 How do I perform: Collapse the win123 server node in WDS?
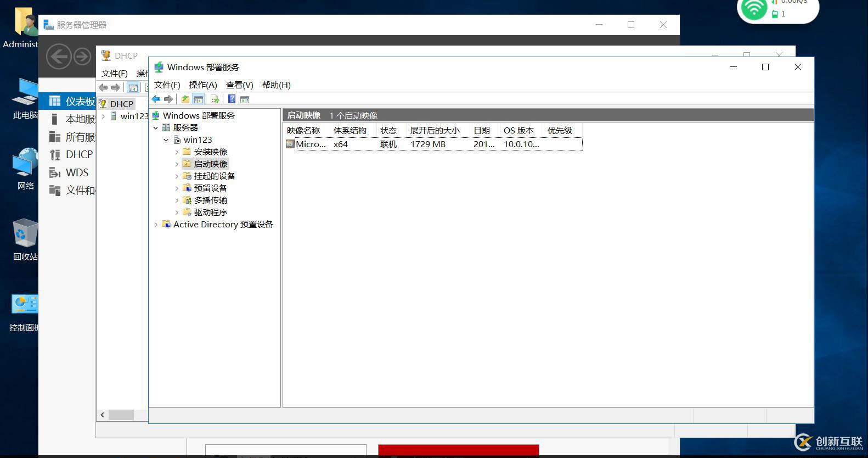pos(166,140)
